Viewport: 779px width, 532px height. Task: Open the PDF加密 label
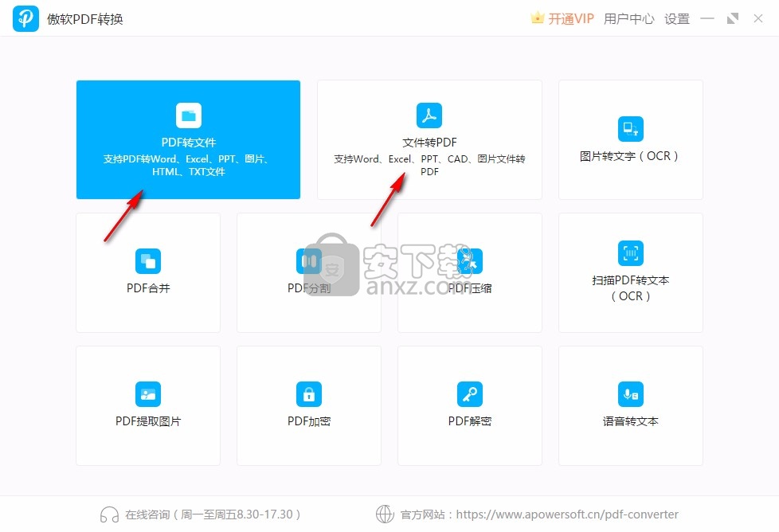point(309,421)
